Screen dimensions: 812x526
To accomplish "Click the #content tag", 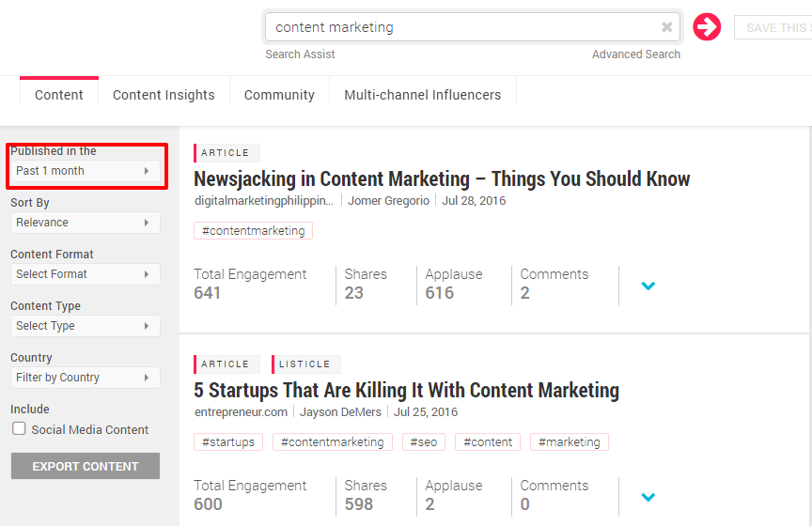I will coord(488,442).
